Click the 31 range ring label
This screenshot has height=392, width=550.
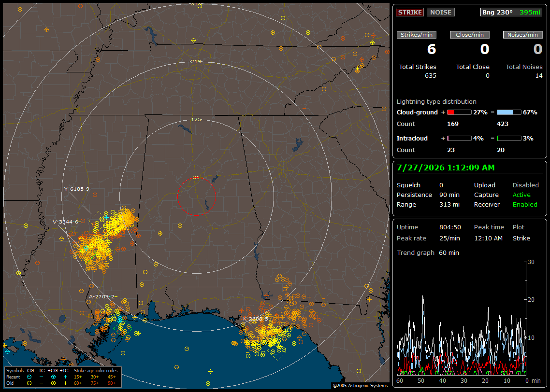coord(196,178)
